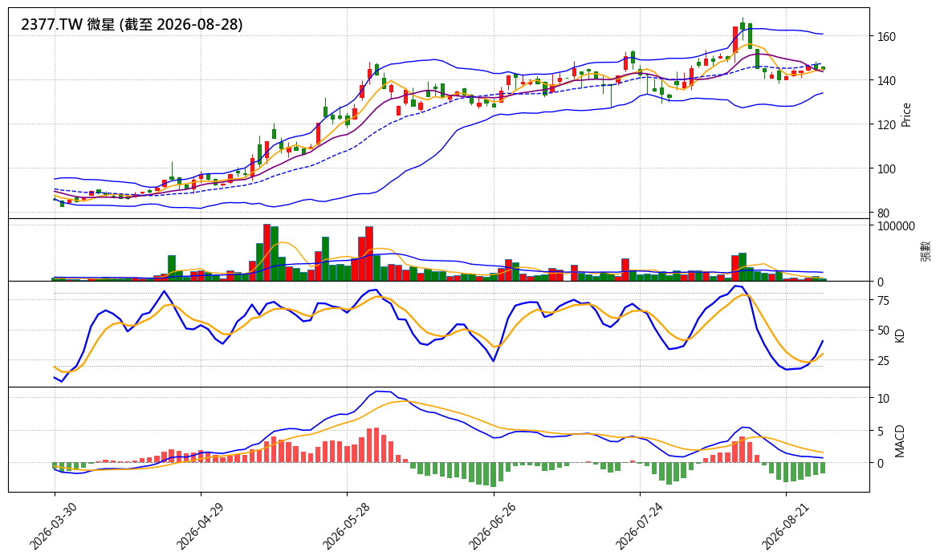Click the price axis value 100

[x=886, y=169]
